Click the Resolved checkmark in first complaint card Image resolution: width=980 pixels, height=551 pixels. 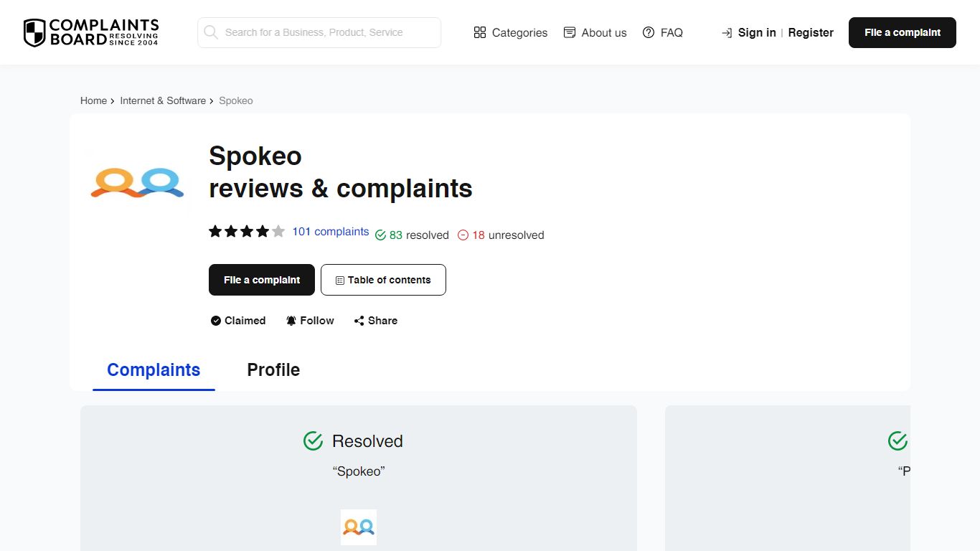coord(313,441)
